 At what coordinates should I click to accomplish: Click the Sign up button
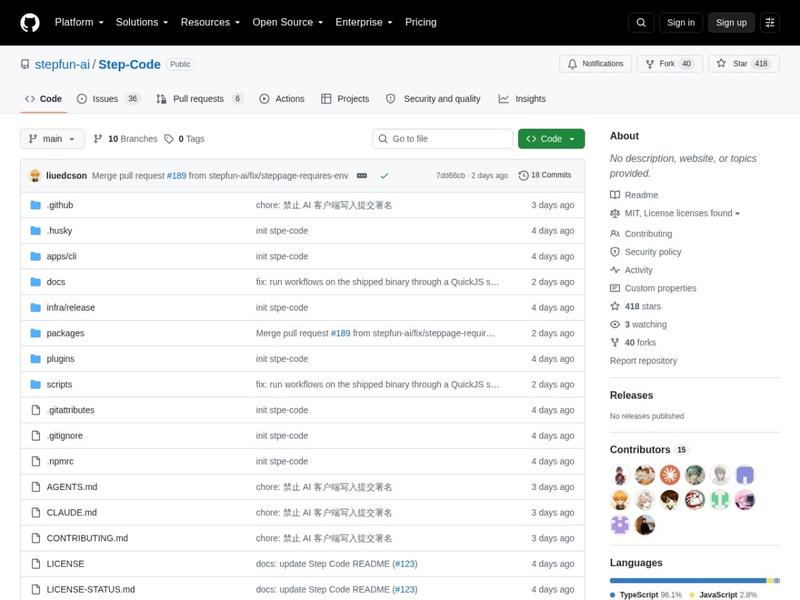click(x=731, y=22)
